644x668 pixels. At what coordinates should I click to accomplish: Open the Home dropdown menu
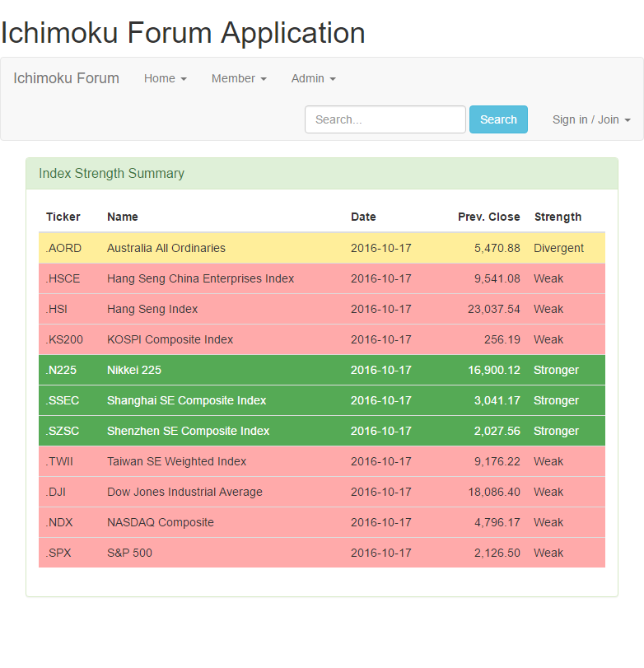[165, 78]
